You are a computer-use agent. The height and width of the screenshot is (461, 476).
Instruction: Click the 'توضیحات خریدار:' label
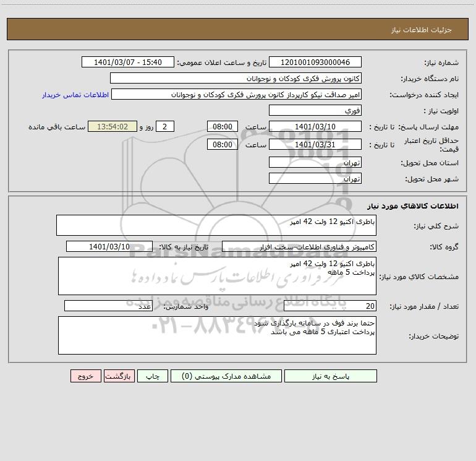(x=434, y=336)
